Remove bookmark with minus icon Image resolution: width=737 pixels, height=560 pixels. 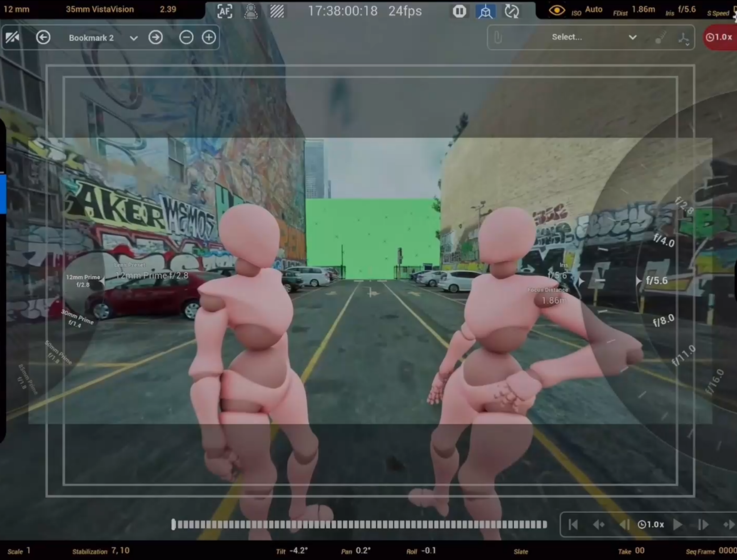(186, 37)
